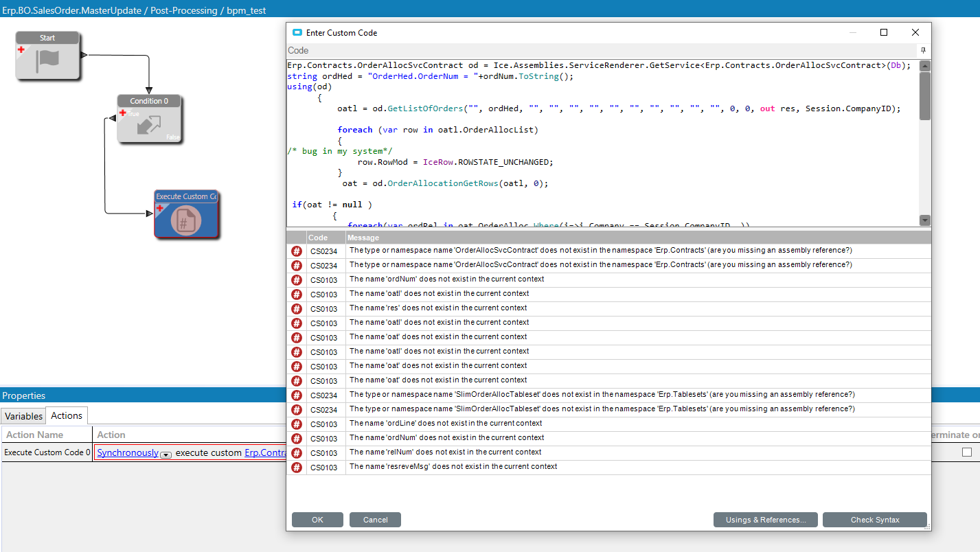The width and height of the screenshot is (980, 552).
Task: Select the Condition 0 node icon
Action: [149, 124]
